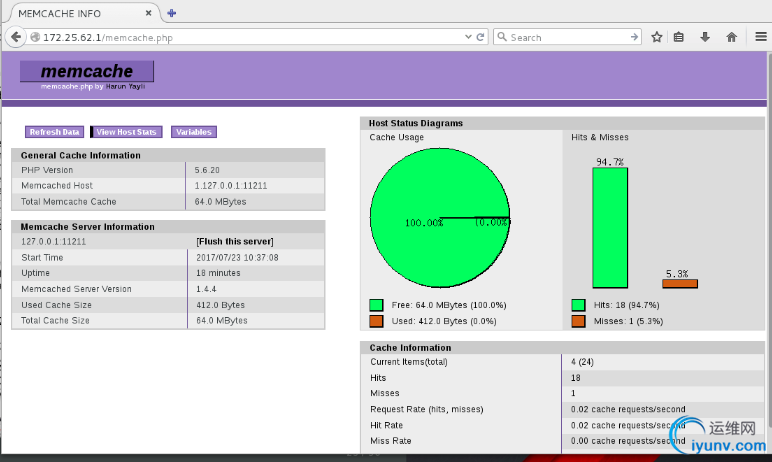Click the search go arrow icon
Image resolution: width=772 pixels, height=462 pixels.
point(634,37)
